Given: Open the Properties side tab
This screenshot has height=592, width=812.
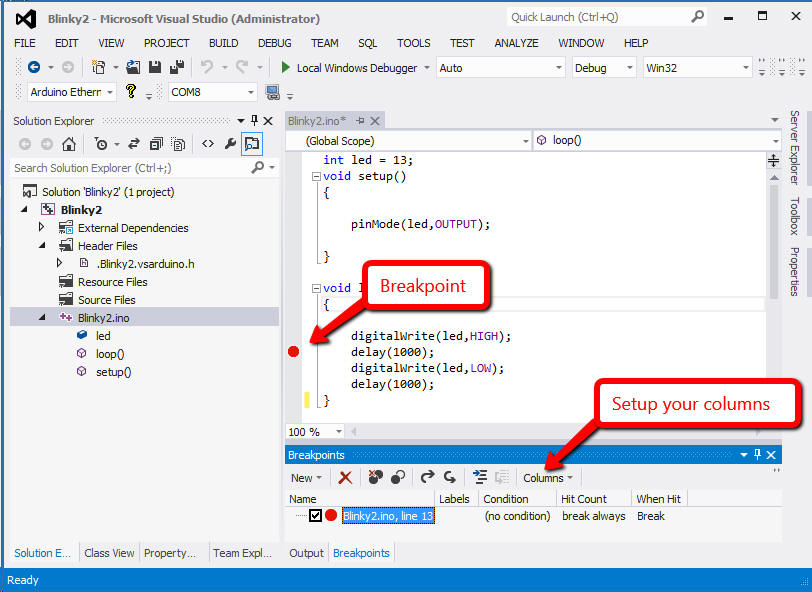Looking at the screenshot, I should [794, 271].
